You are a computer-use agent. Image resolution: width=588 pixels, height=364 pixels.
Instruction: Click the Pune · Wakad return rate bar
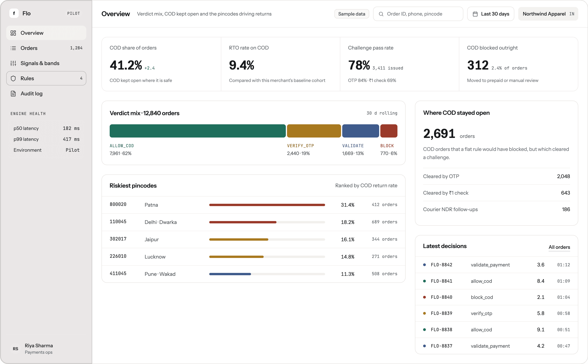(x=267, y=274)
